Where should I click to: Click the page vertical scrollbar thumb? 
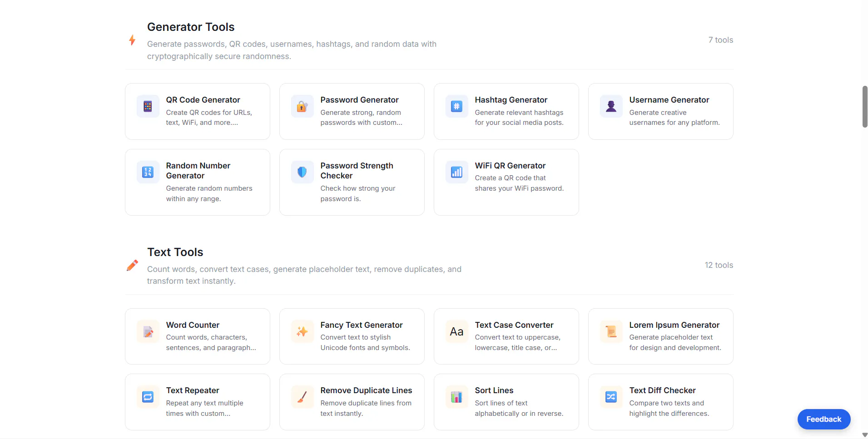tap(865, 107)
